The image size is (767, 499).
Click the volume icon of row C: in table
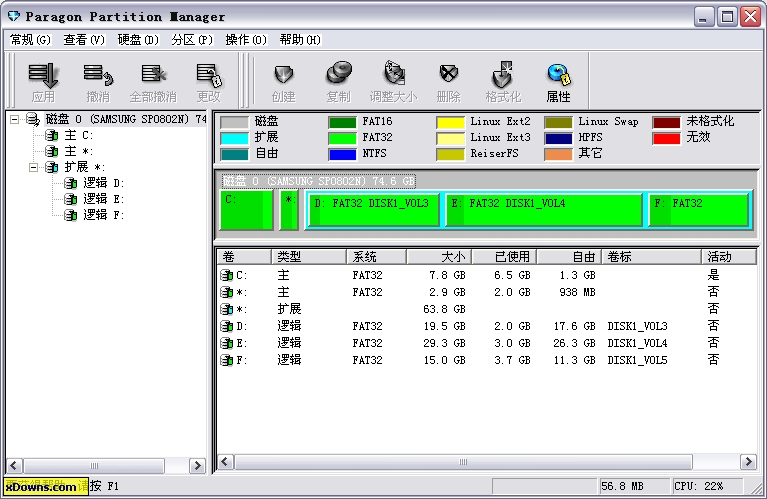pyautogui.click(x=226, y=275)
